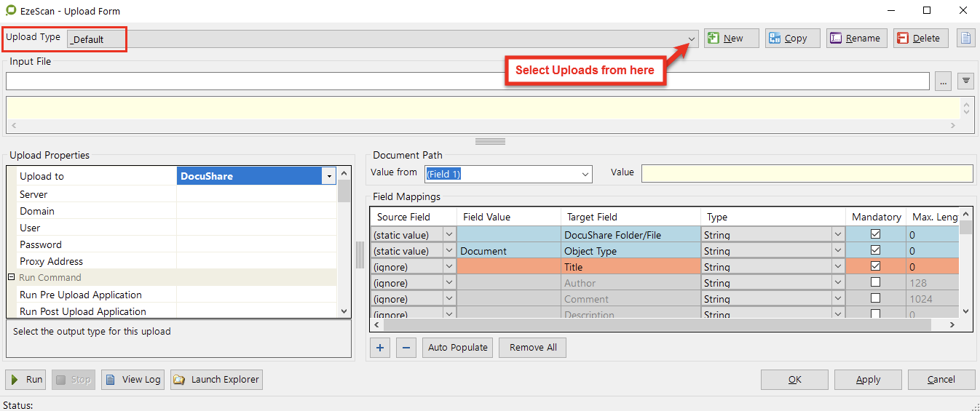Open the input file filter menu icon
The width and height of the screenshot is (980, 411).
[966, 81]
